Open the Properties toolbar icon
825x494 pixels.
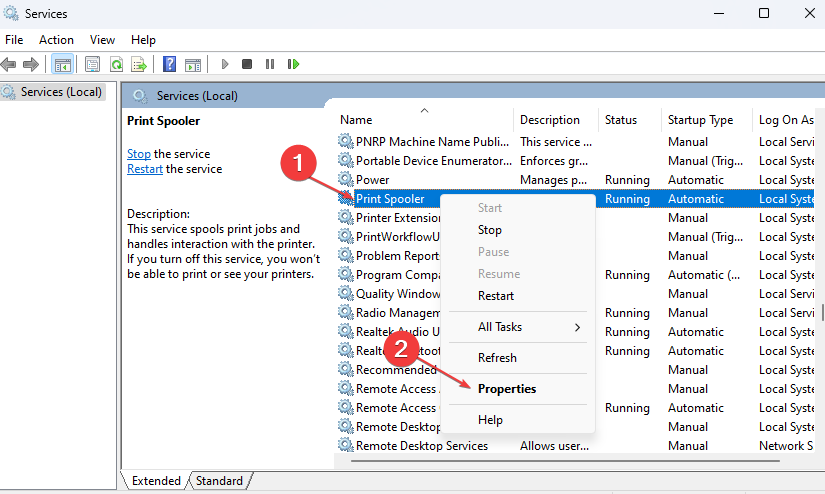coord(93,65)
